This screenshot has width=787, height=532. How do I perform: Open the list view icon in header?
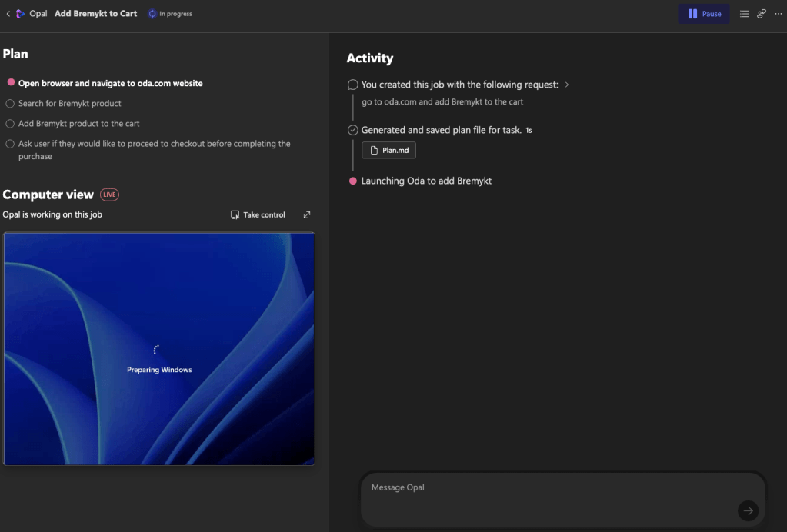click(x=744, y=14)
